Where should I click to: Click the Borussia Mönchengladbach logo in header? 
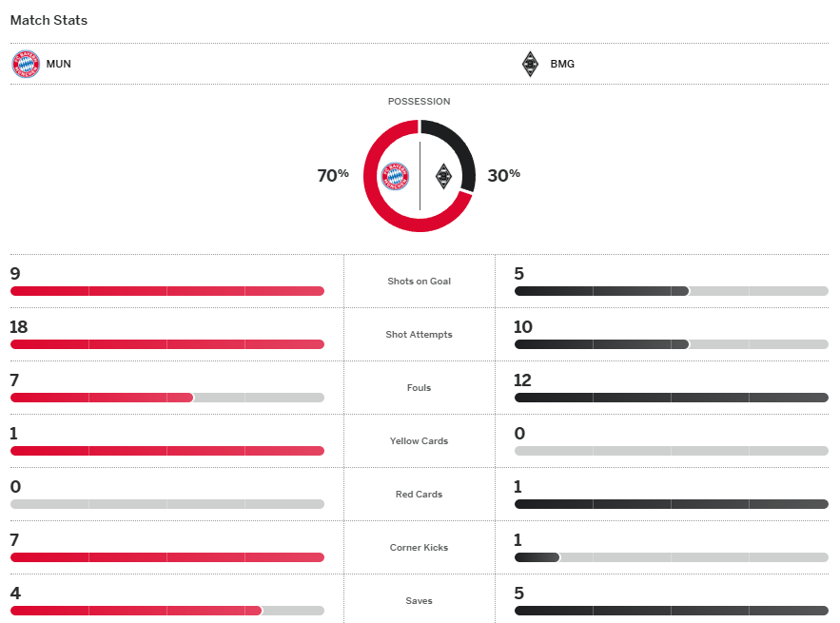tap(530, 65)
